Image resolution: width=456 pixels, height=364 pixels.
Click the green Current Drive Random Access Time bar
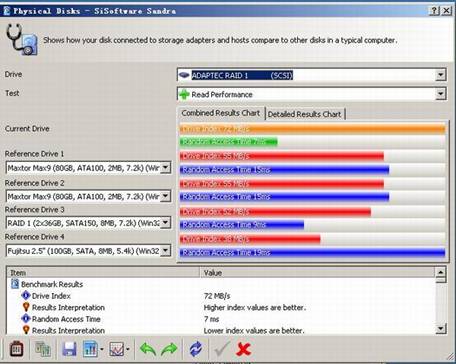point(229,142)
